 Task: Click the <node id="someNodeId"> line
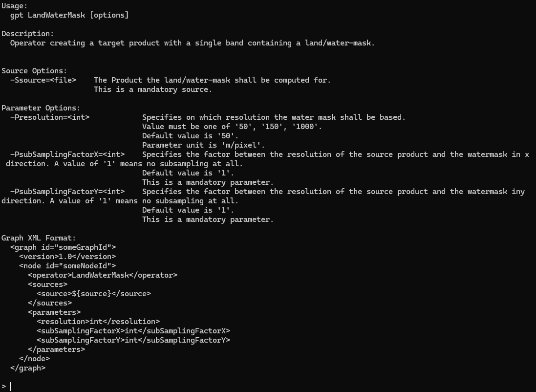point(68,266)
